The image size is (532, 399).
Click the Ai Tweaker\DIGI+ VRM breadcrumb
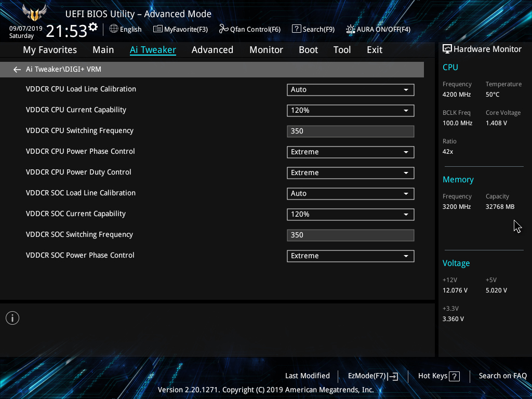click(63, 69)
